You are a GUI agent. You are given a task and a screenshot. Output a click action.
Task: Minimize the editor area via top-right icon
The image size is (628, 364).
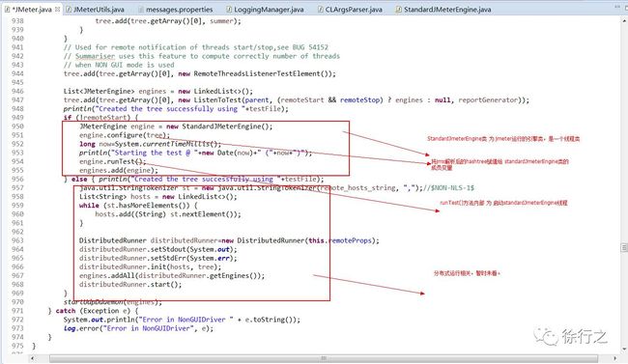coord(617,7)
